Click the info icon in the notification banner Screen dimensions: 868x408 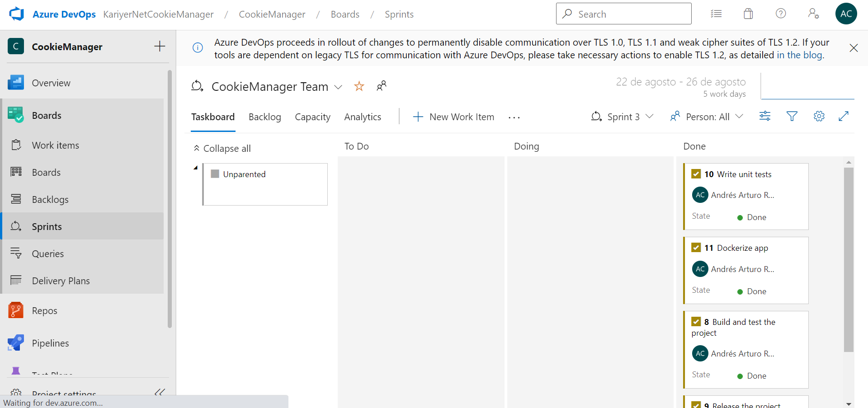198,47
